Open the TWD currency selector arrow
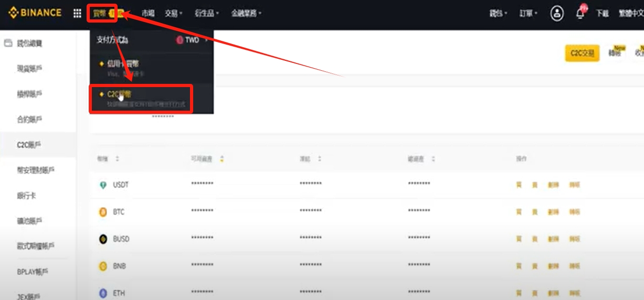 [206, 40]
